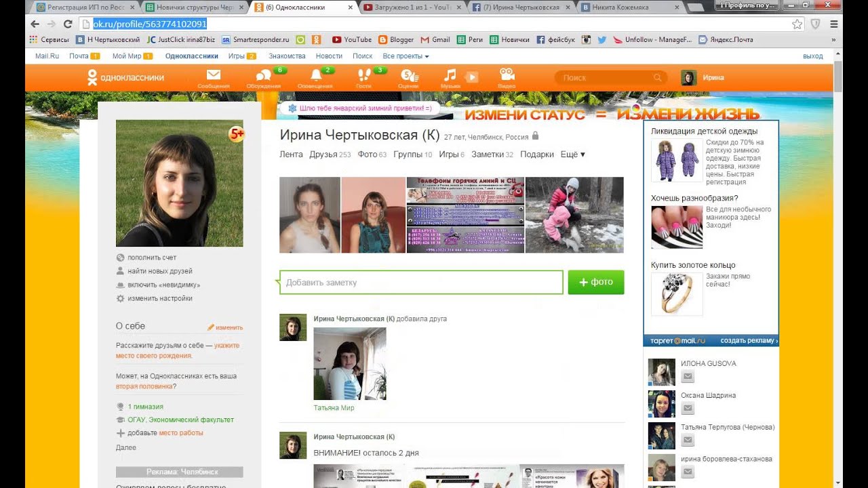Bookmark page with star icon
Image resolution: width=868 pixels, height=488 pixels.
coord(797,24)
